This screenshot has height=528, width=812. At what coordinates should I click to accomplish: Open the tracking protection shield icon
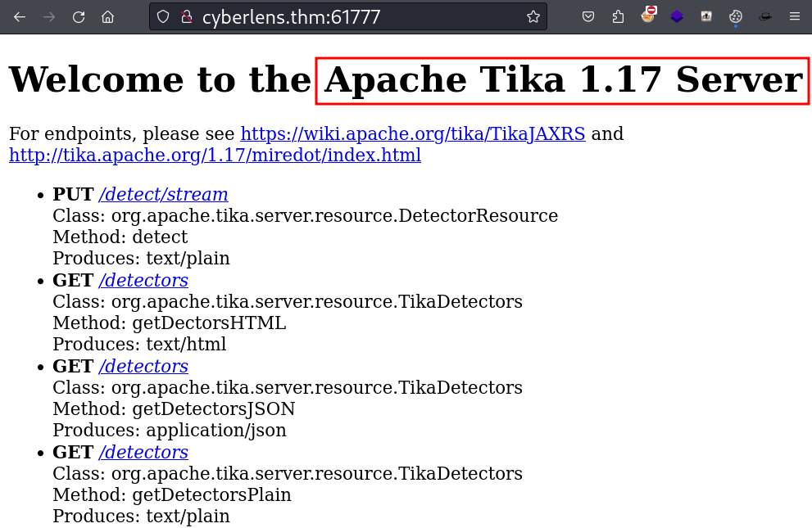pos(163,16)
